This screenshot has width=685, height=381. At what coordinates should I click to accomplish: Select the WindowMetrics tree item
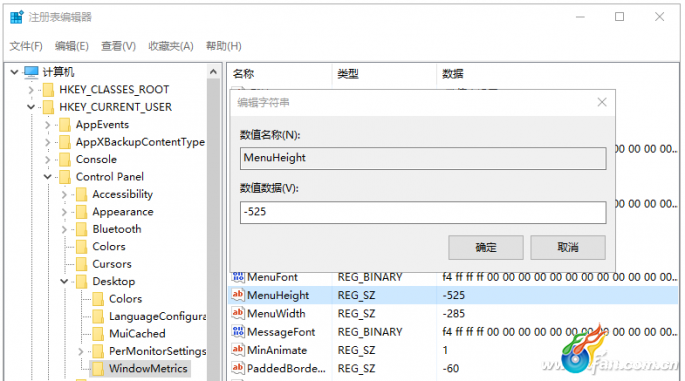click(x=148, y=369)
